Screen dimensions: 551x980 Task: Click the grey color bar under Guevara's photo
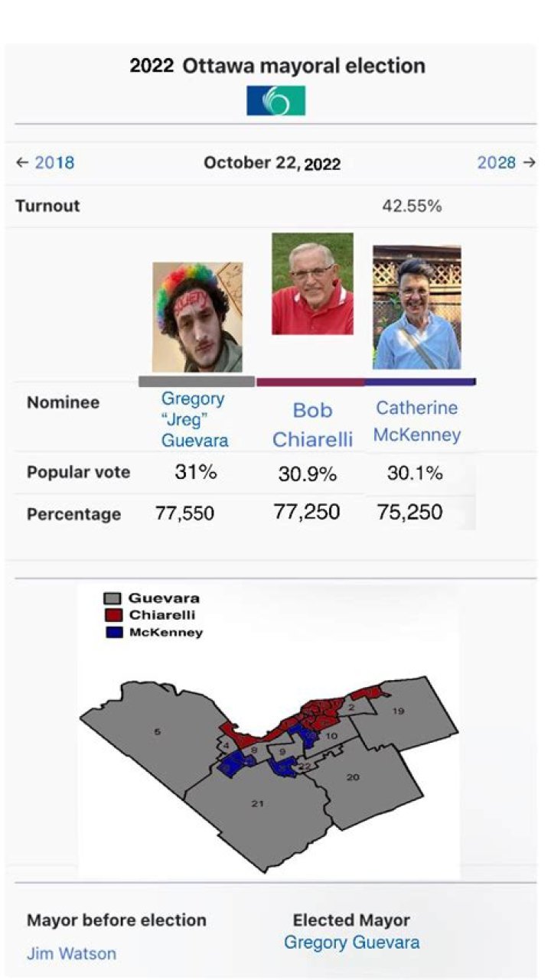click(x=197, y=382)
